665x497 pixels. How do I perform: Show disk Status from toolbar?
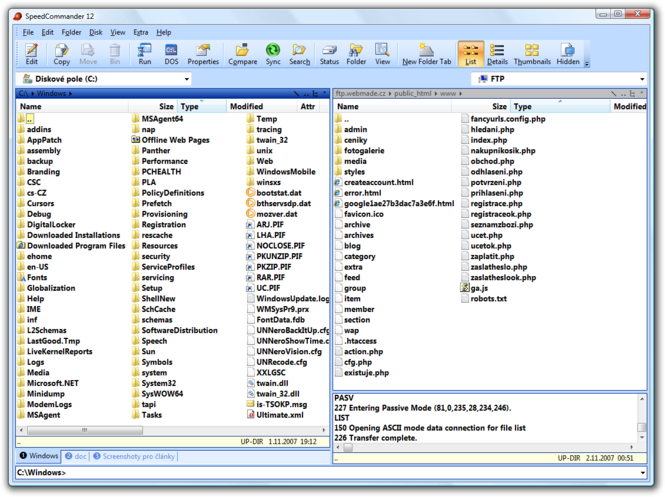click(x=329, y=54)
